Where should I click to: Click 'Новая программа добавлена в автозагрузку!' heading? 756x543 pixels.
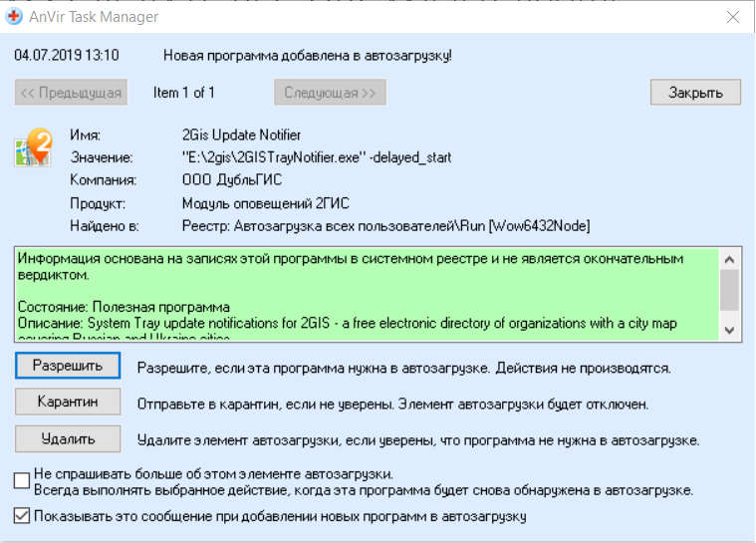(307, 55)
